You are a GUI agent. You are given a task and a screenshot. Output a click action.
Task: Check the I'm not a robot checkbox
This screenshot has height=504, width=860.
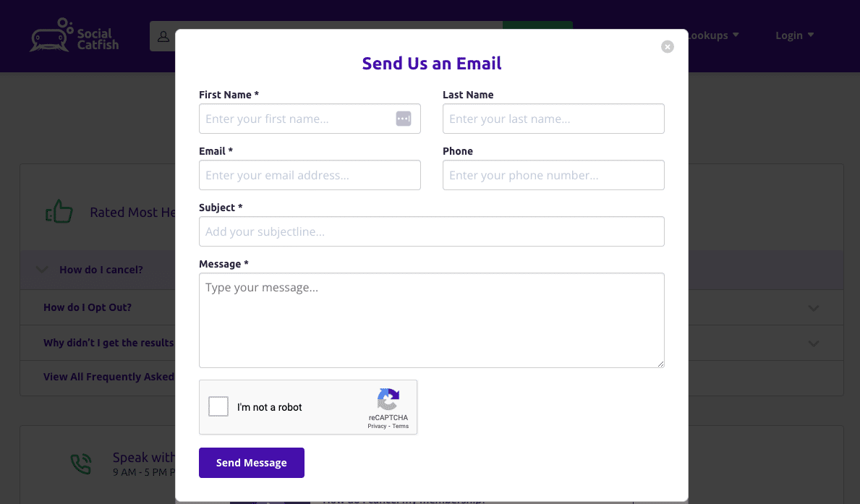coord(218,406)
